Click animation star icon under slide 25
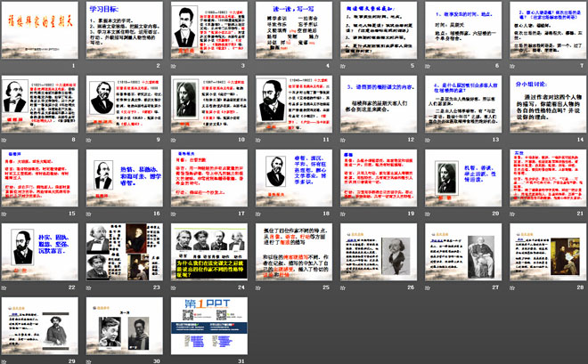 (x=258, y=288)
